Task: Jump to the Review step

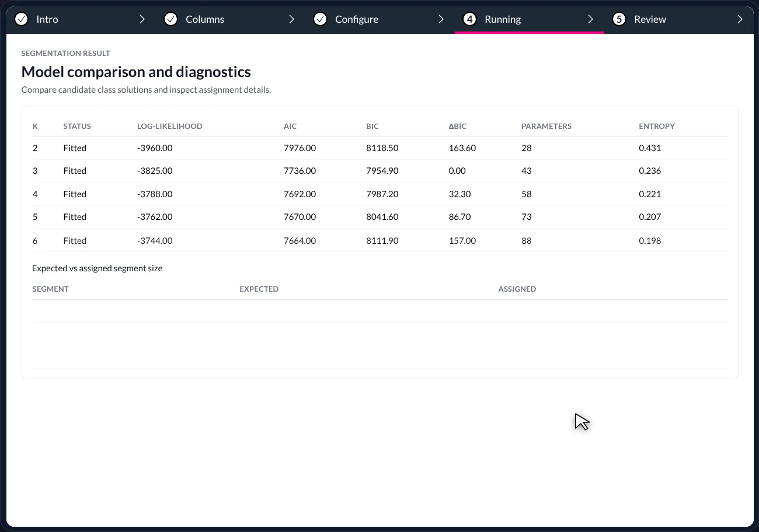Action: (650, 19)
